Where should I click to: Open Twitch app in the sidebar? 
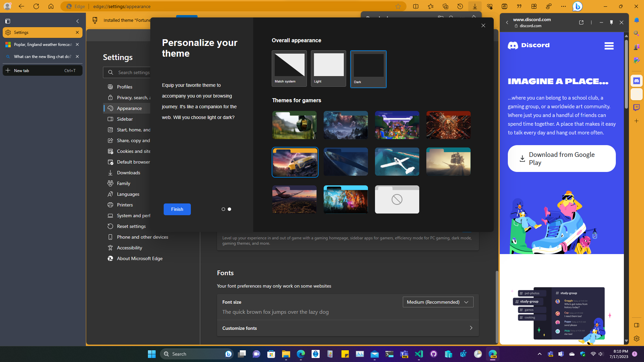(636, 108)
